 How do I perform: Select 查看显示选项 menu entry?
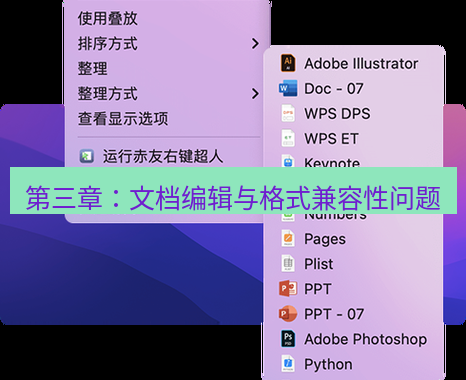123,119
